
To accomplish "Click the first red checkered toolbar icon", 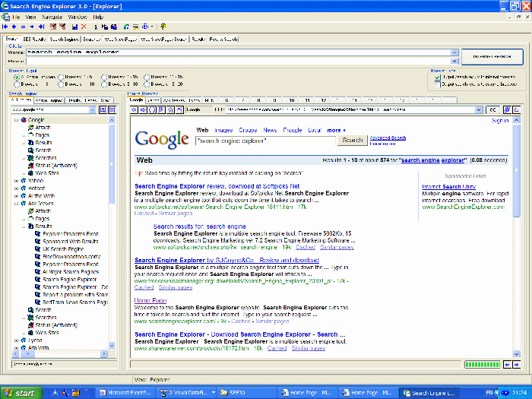I will point(53,27).
